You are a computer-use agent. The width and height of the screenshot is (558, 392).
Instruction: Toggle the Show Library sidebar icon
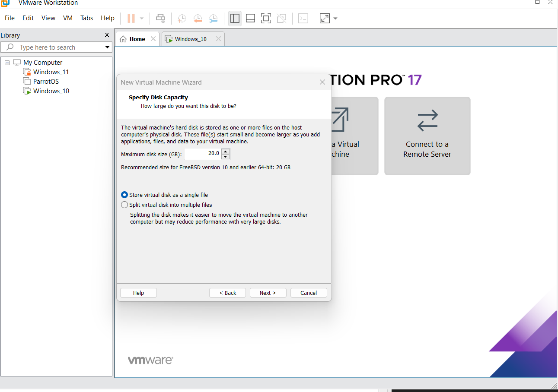(235, 18)
